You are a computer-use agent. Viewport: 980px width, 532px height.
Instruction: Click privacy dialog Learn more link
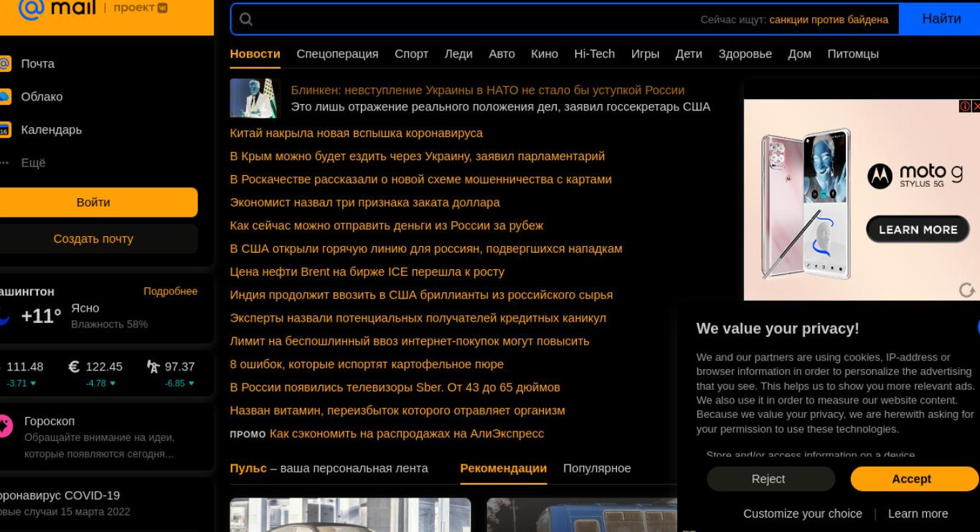[918, 513]
